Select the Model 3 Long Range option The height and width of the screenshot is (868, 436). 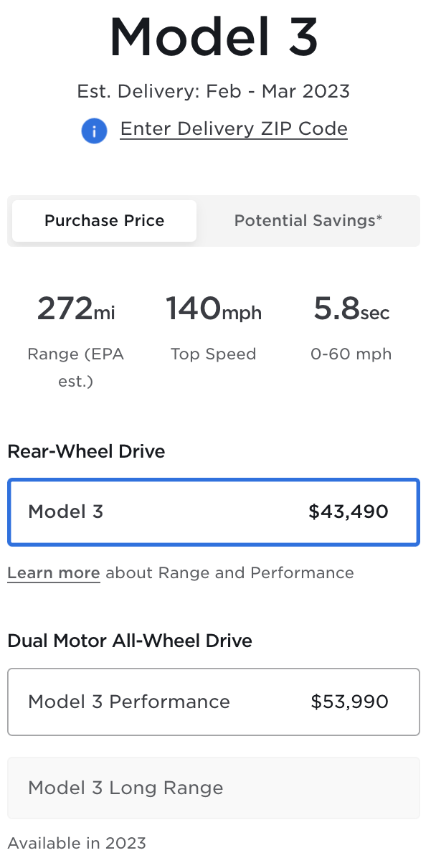click(x=213, y=788)
